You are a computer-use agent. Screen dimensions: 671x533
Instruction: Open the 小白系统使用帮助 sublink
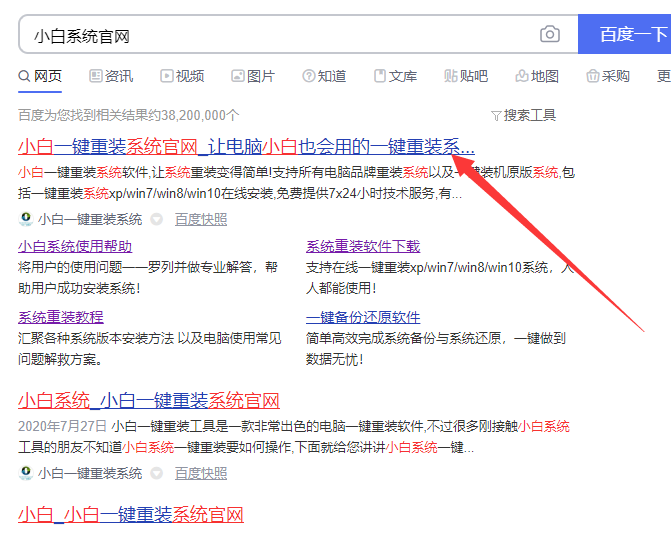75,246
